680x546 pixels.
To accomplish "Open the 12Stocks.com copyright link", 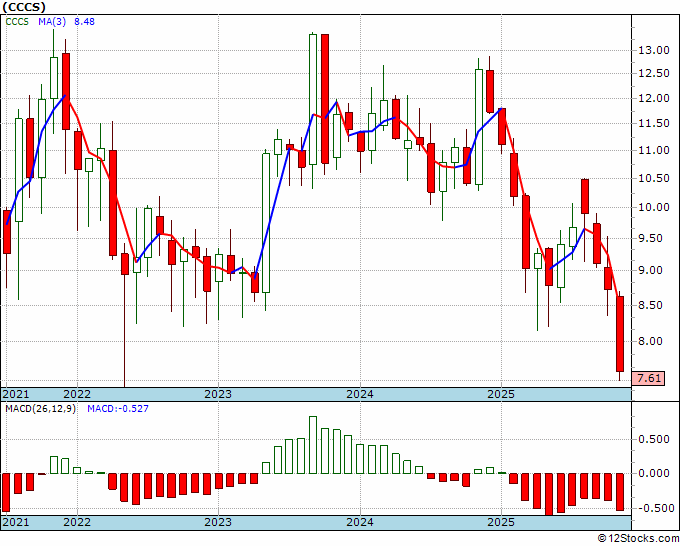I will [x=638, y=539].
